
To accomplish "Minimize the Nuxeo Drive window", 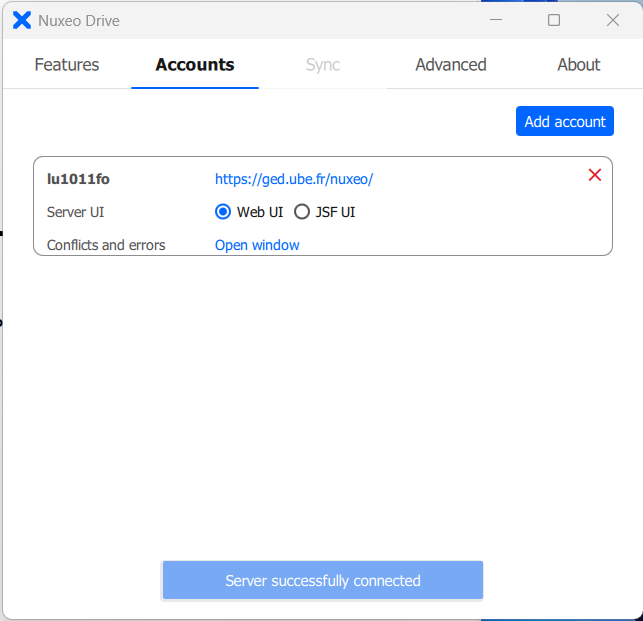I will [x=496, y=20].
